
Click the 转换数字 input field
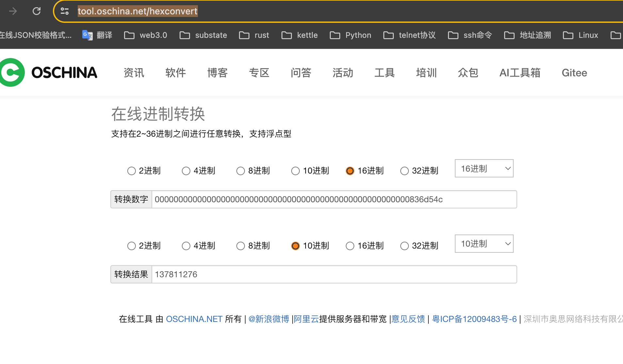click(334, 199)
